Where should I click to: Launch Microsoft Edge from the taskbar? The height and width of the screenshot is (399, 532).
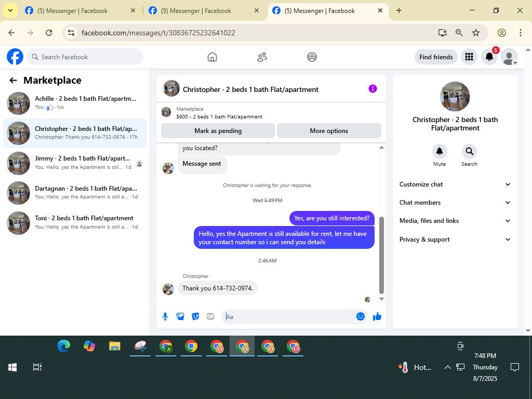pos(64,347)
